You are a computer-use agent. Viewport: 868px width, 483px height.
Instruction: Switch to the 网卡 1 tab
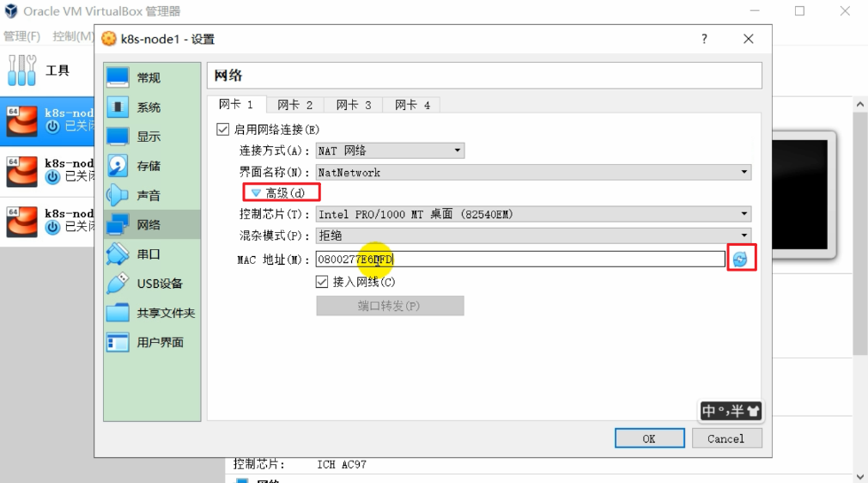[x=236, y=105]
